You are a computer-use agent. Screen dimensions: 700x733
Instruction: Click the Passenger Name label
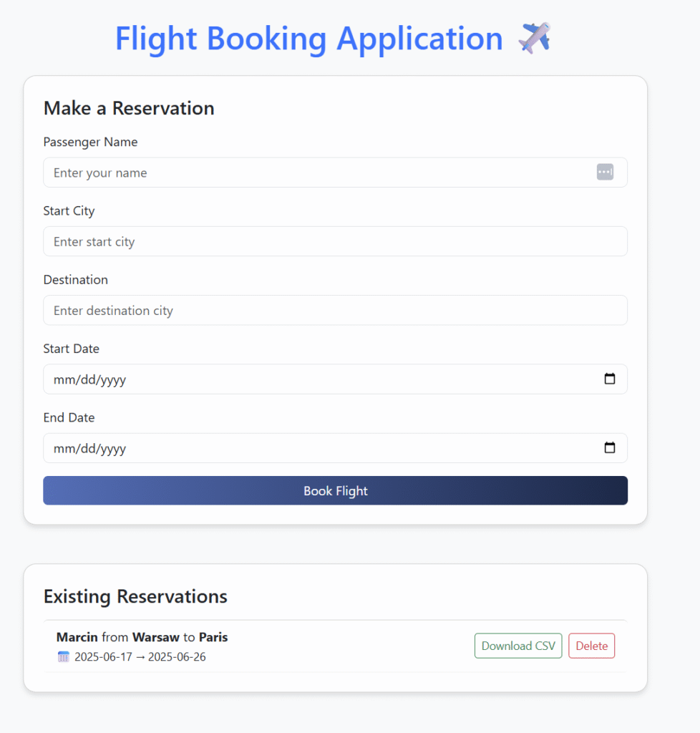pos(90,142)
